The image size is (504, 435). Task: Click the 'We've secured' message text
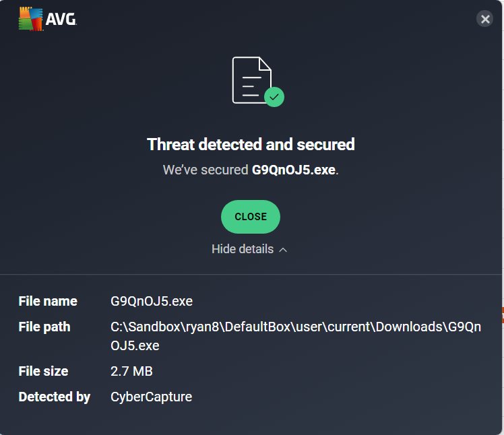click(x=206, y=170)
